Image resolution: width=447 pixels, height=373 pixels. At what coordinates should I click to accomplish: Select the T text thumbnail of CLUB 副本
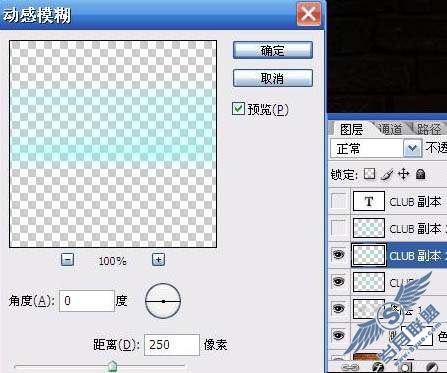pos(369,201)
